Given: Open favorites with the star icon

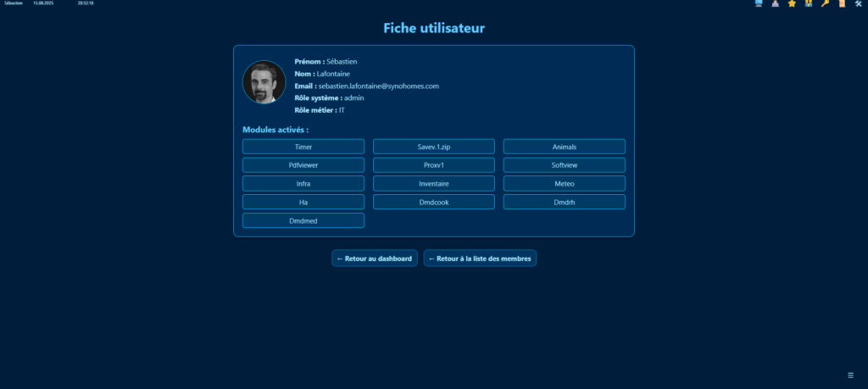Looking at the screenshot, I should pyautogui.click(x=792, y=4).
